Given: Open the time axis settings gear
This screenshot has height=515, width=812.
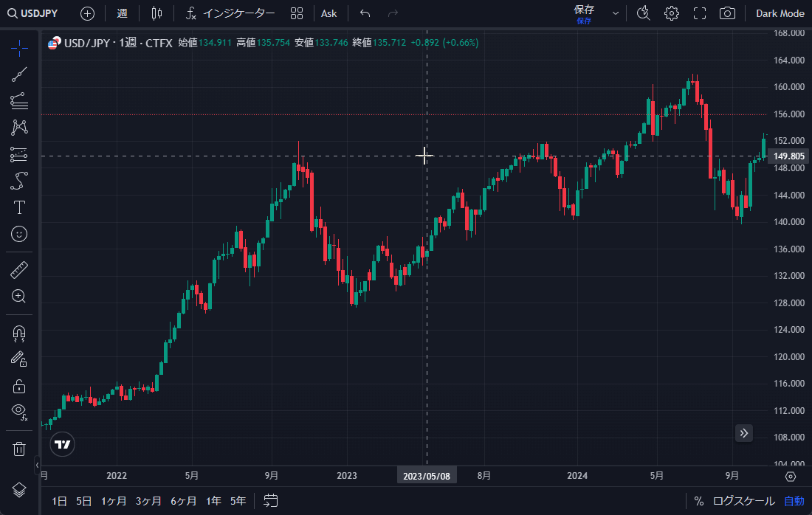Looking at the screenshot, I should coord(791,476).
